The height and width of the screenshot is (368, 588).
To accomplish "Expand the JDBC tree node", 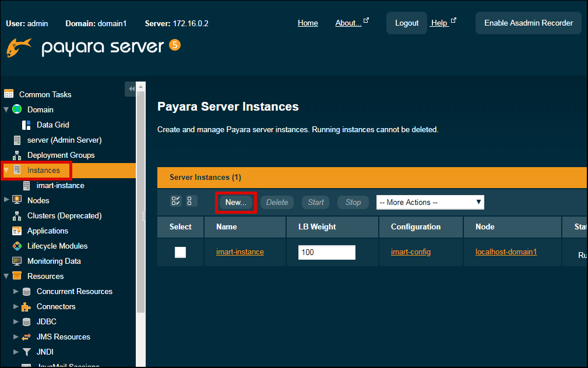I will pos(16,321).
